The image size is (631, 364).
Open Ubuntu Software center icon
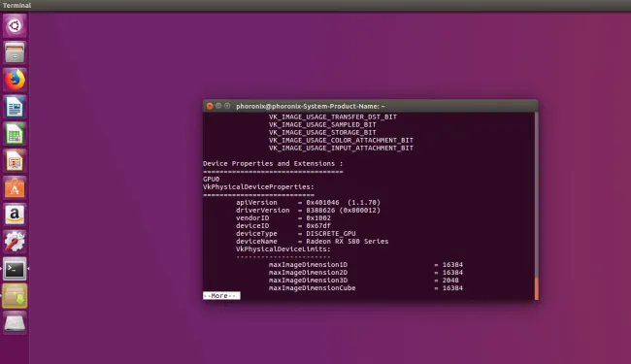point(15,188)
